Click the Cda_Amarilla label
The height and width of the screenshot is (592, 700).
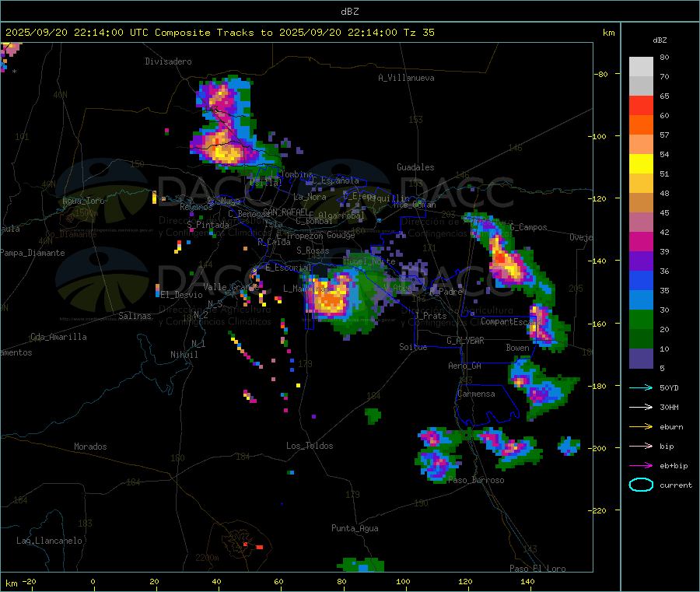pos(58,337)
